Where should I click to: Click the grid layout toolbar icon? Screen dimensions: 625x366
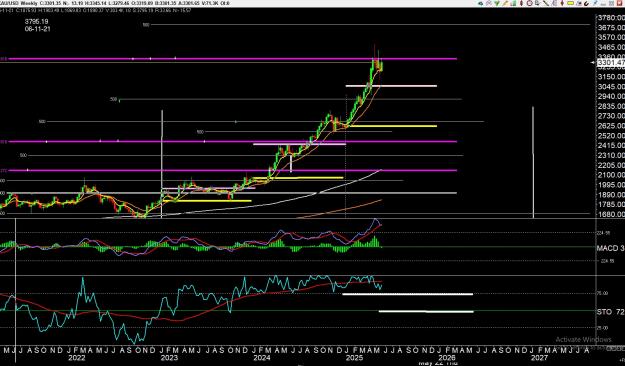tap(611, 3)
